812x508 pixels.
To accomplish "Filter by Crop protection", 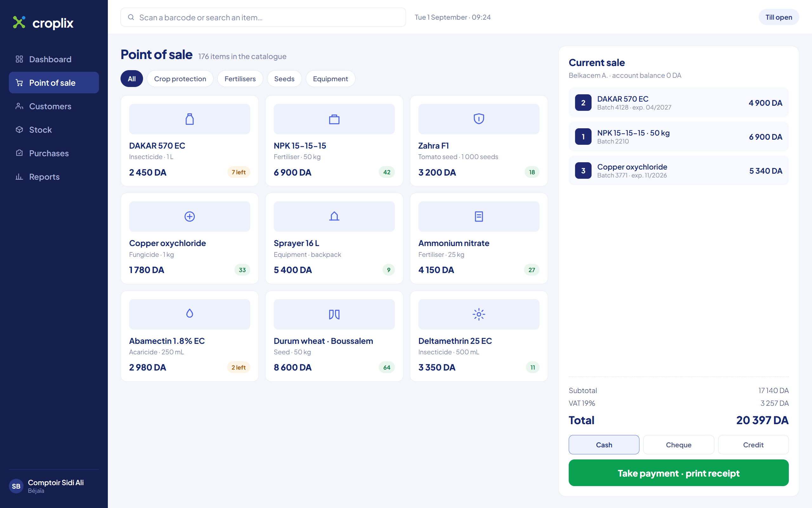I will click(x=180, y=79).
